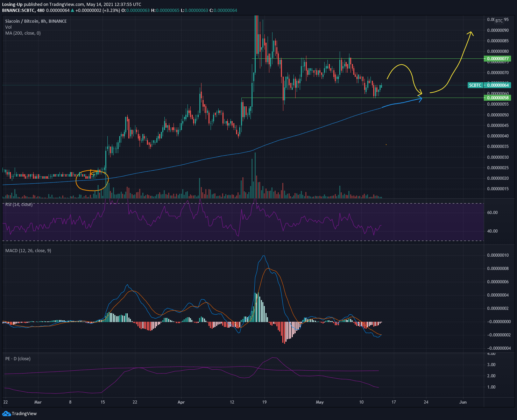517x420 pixels.
Task: Click the 0.00000090 price axis value
Action: pyautogui.click(x=498, y=30)
